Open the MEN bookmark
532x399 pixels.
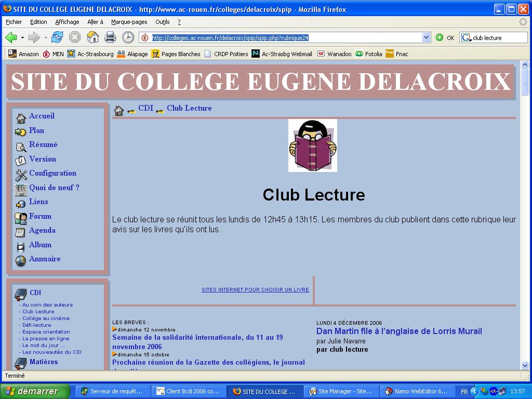point(54,54)
